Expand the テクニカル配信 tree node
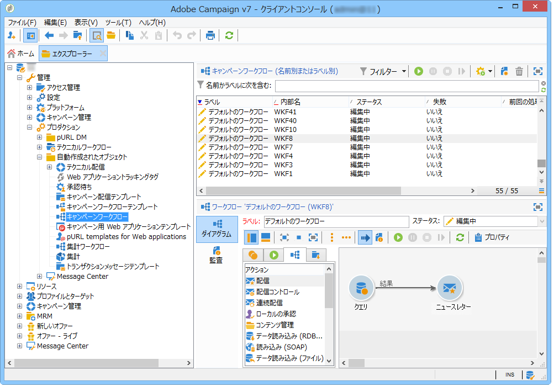This screenshot has width=559, height=392. [x=50, y=167]
